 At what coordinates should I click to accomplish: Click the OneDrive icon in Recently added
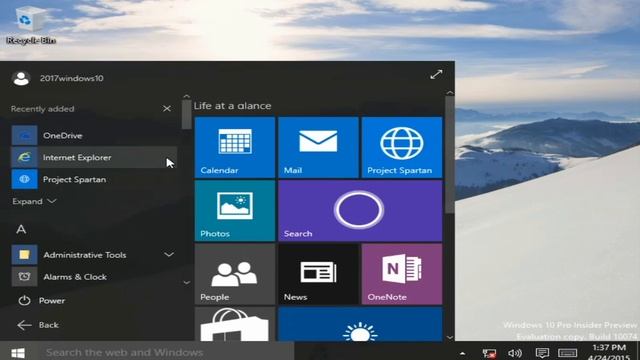(24, 136)
